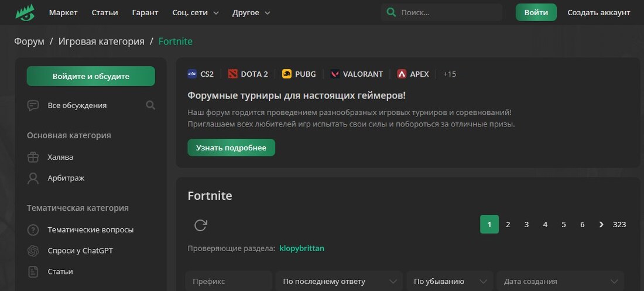
Task: Open the Дата создания filter dropdown
Action: tap(560, 282)
